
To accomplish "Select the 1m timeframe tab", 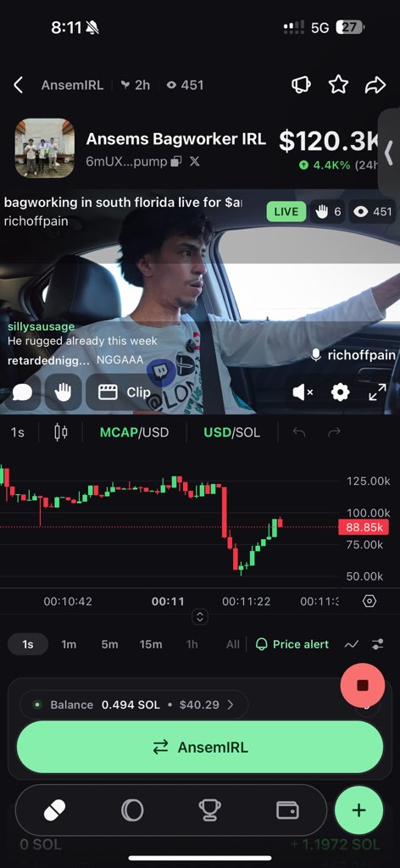I will pyautogui.click(x=69, y=644).
